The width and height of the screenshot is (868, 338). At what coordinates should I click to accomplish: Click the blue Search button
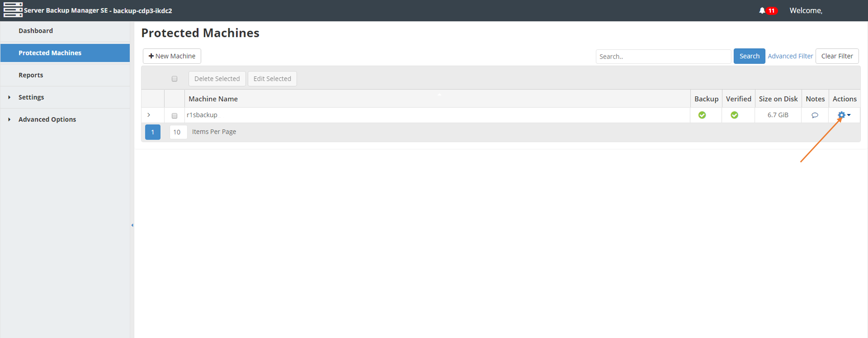(749, 56)
